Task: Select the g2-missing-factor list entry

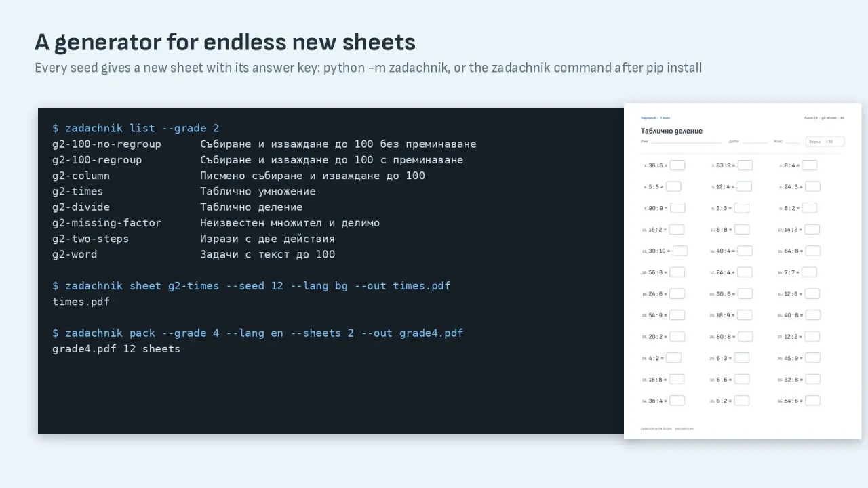Action: (216, 222)
